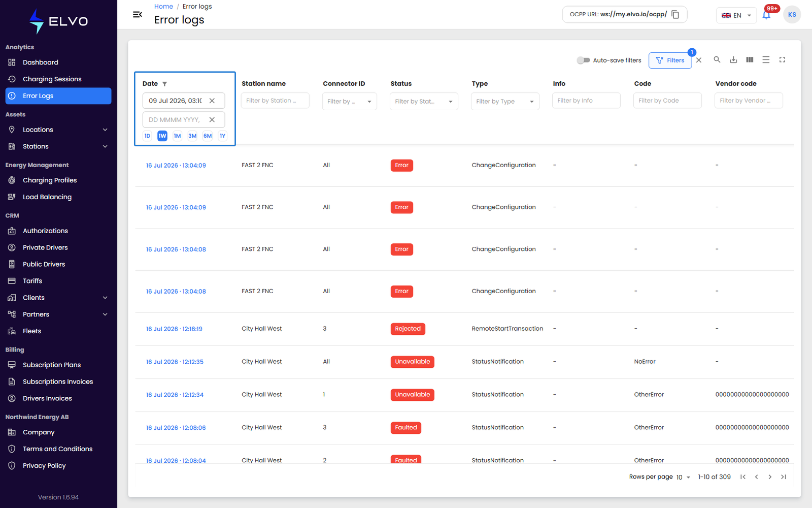The width and height of the screenshot is (812, 508).
Task: Click the search icon in the table toolbar
Action: 717,59
